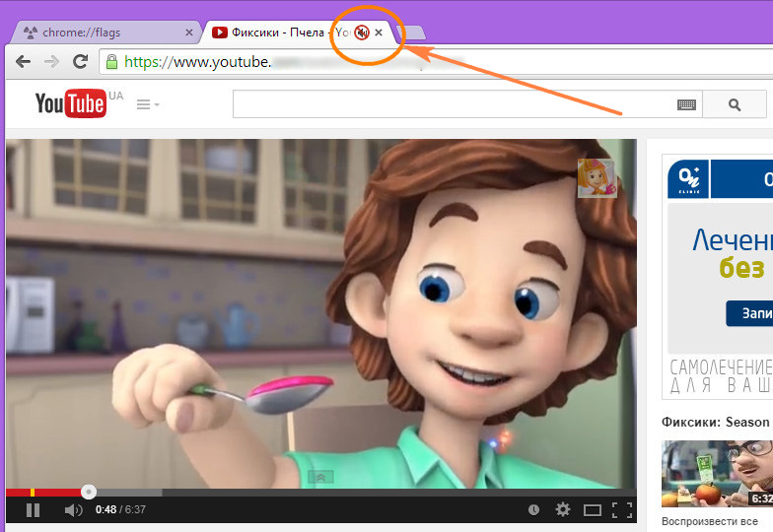Click the YouTube search magnifier button

pyautogui.click(x=734, y=104)
